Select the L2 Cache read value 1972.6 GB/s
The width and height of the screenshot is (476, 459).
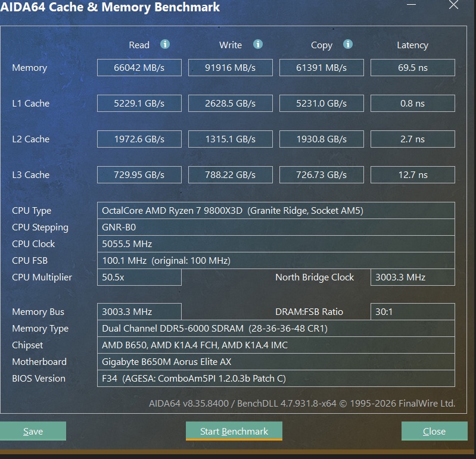pos(139,139)
